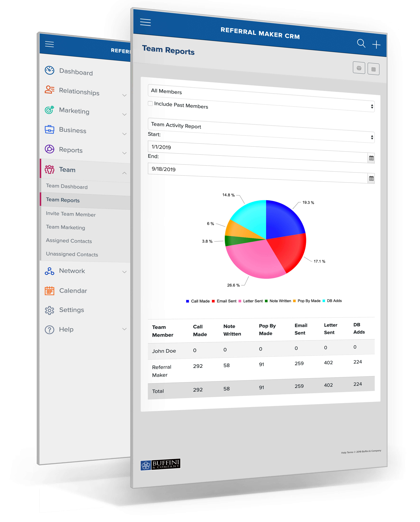This screenshot has height=522, width=420.
Task: Click the Settings gear icon
Action: (49, 310)
